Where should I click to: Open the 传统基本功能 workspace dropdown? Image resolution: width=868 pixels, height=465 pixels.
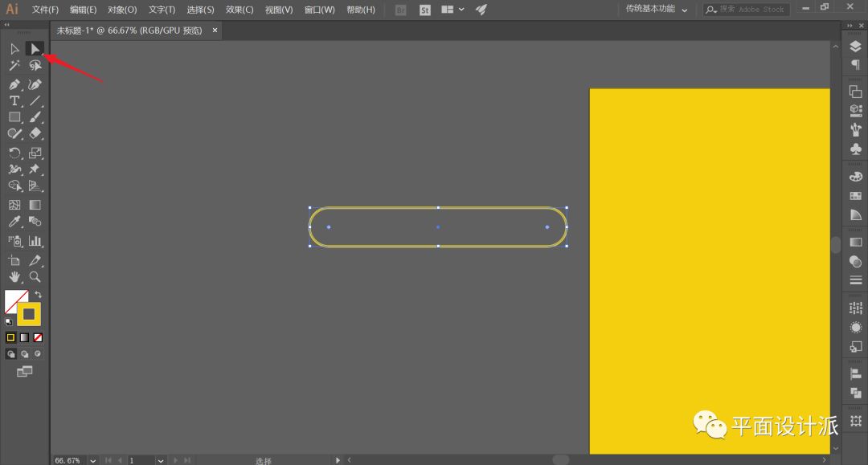(657, 10)
